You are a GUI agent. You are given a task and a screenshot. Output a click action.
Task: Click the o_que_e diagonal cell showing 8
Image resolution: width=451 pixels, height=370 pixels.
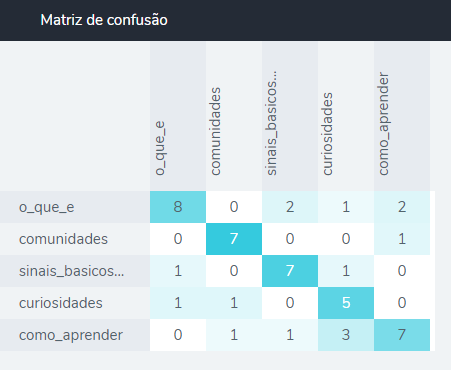click(x=178, y=207)
